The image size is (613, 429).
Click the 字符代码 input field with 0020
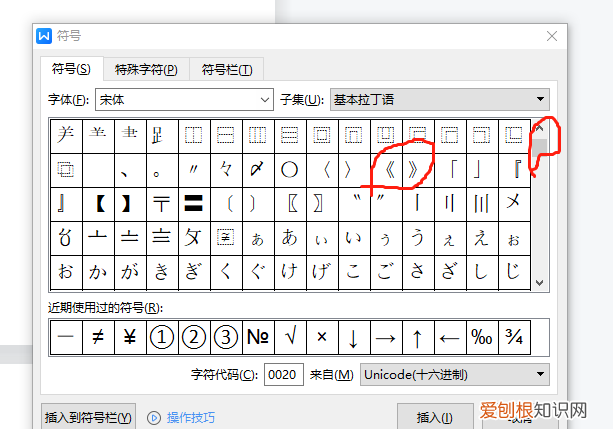(x=284, y=375)
